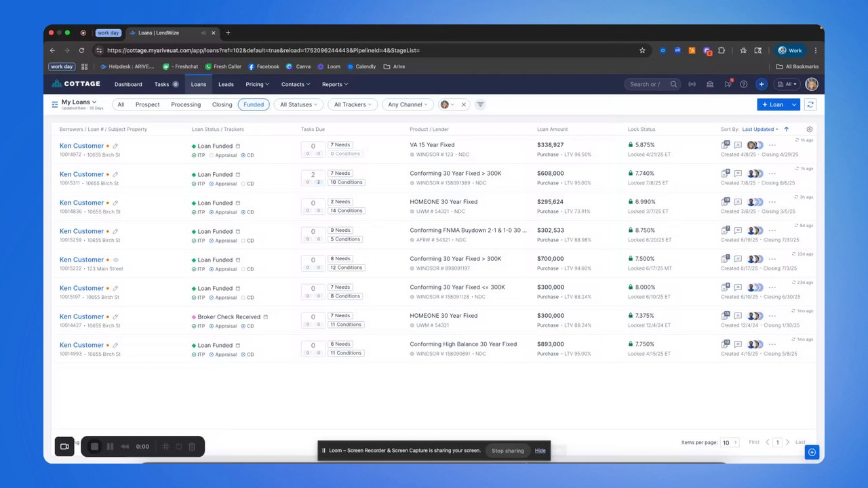This screenshot has height=488, width=868.
Task: Select the Prospect stage filter
Action: 147,104
